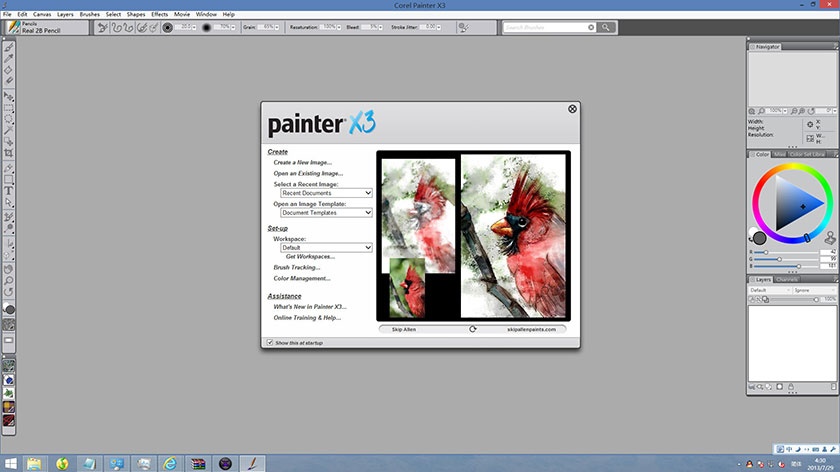Screen dimensions: 840x472
Task: Open the Layers composite method Default dropdown
Action: [770, 290]
